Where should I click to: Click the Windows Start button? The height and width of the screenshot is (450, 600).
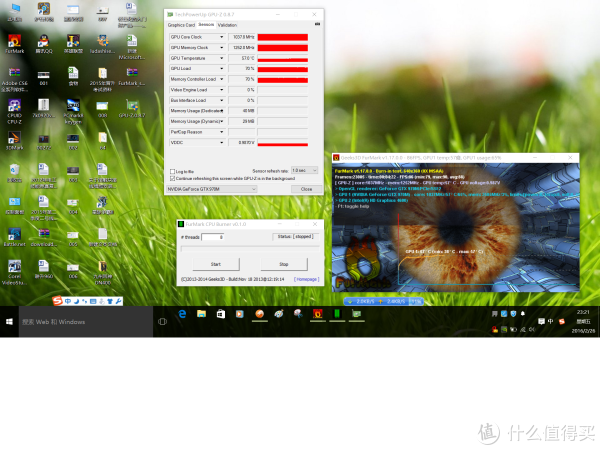click(9, 321)
